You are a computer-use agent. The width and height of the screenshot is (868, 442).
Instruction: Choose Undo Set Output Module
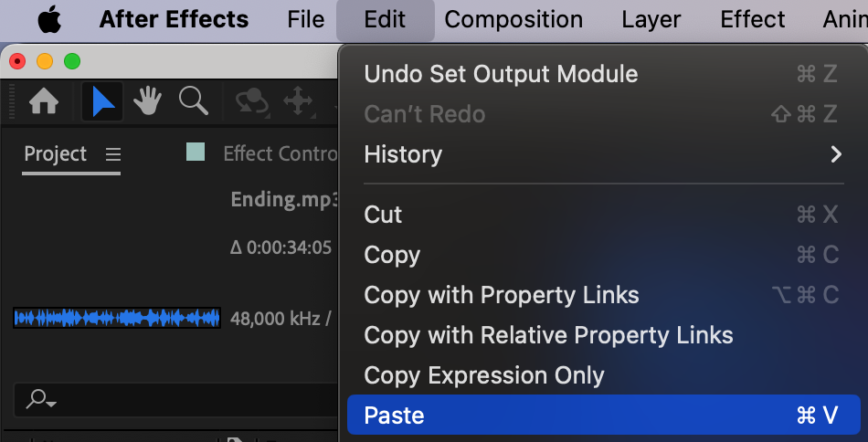tap(501, 74)
